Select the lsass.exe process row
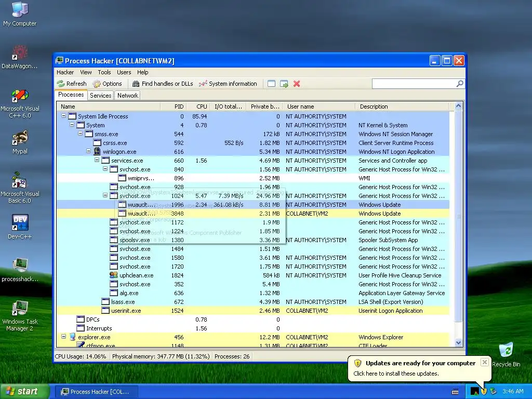The height and width of the screenshot is (399, 532). pyautogui.click(x=253, y=302)
